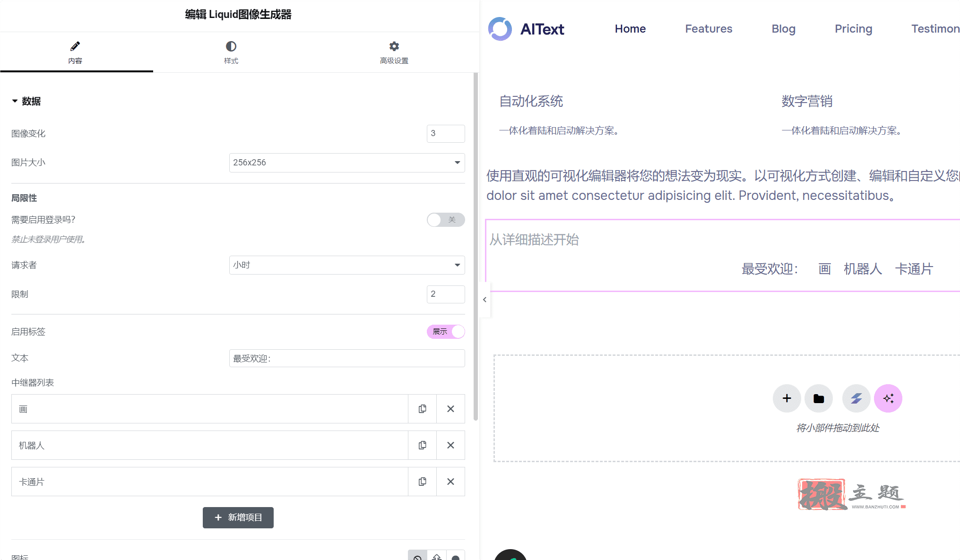
Task: Duplicate the 画 repeater item
Action: click(x=422, y=409)
